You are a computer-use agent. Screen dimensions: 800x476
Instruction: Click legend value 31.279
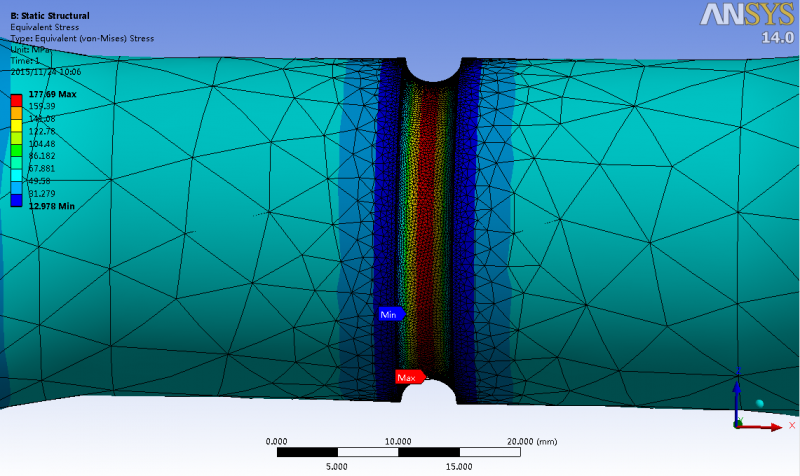(x=42, y=193)
